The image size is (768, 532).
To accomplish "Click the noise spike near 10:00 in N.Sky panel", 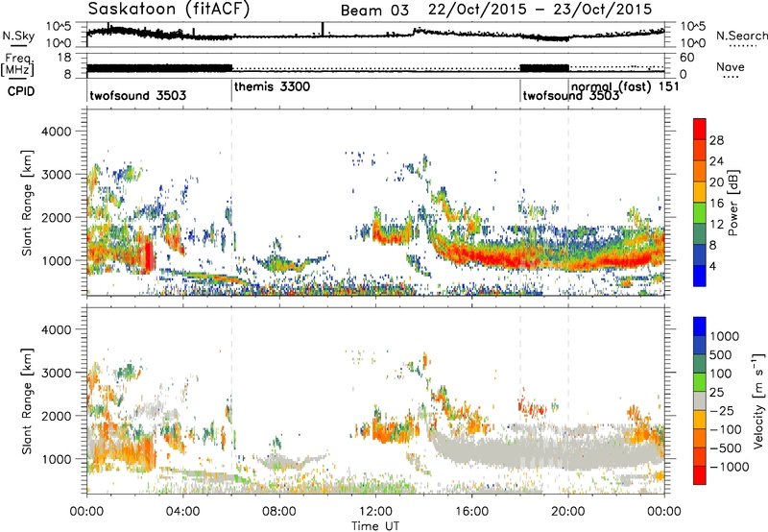I will (323, 30).
